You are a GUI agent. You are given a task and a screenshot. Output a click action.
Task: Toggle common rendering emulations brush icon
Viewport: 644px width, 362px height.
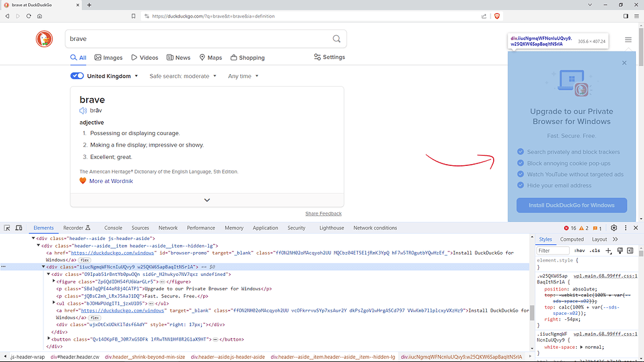[x=620, y=250]
